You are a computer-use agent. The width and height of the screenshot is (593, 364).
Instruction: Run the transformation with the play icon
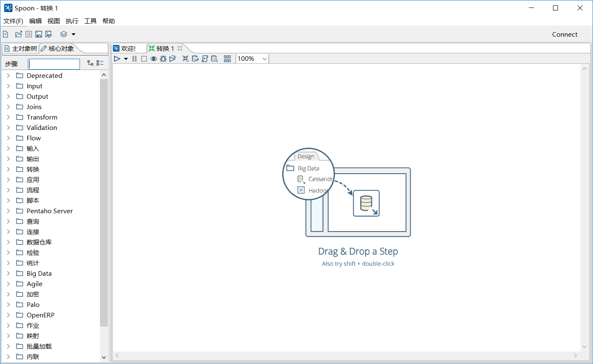tap(117, 59)
